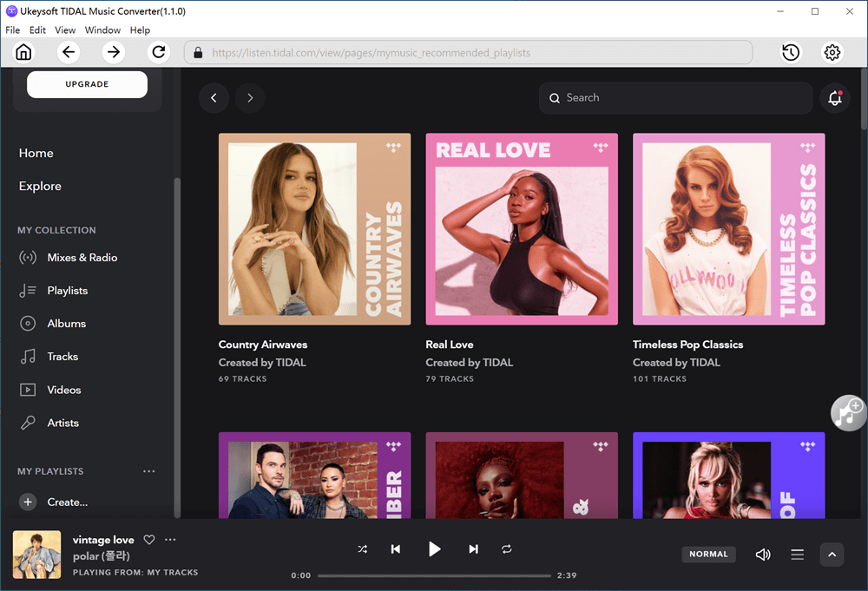Click the vintage love song title
Image resolution: width=868 pixels, height=591 pixels.
tap(103, 540)
